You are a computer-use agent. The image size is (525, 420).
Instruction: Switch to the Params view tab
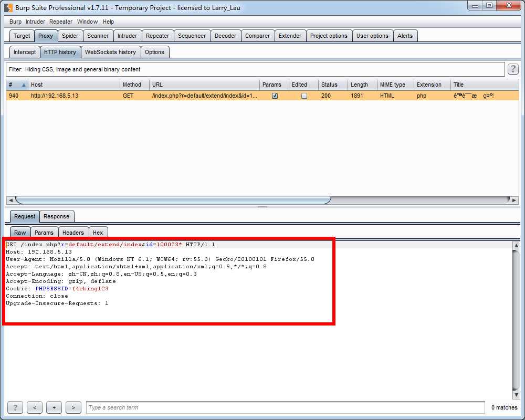click(x=44, y=233)
